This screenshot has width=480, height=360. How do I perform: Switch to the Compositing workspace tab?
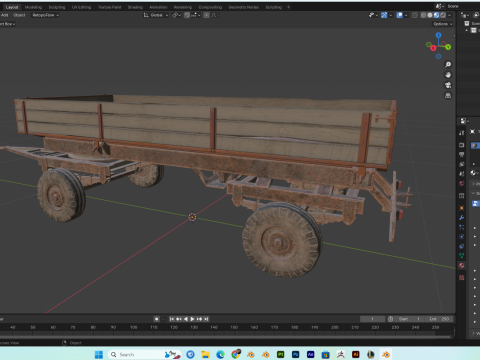click(x=210, y=7)
